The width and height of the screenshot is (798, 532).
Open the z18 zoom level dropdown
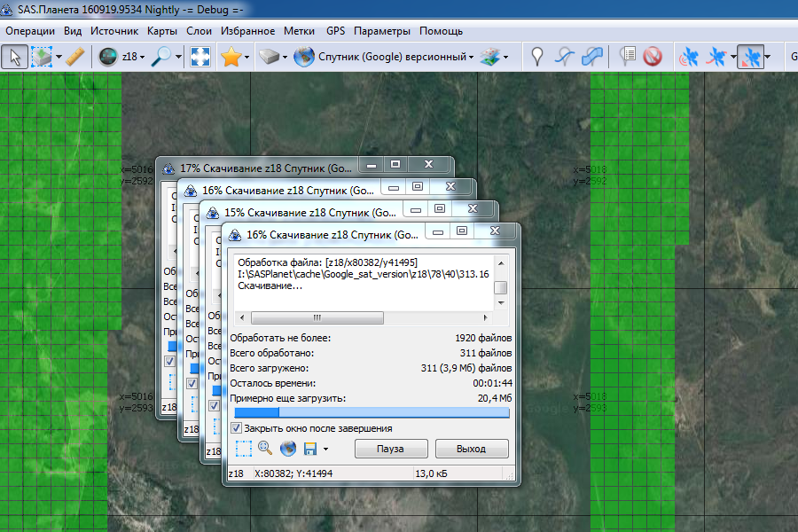(x=130, y=57)
